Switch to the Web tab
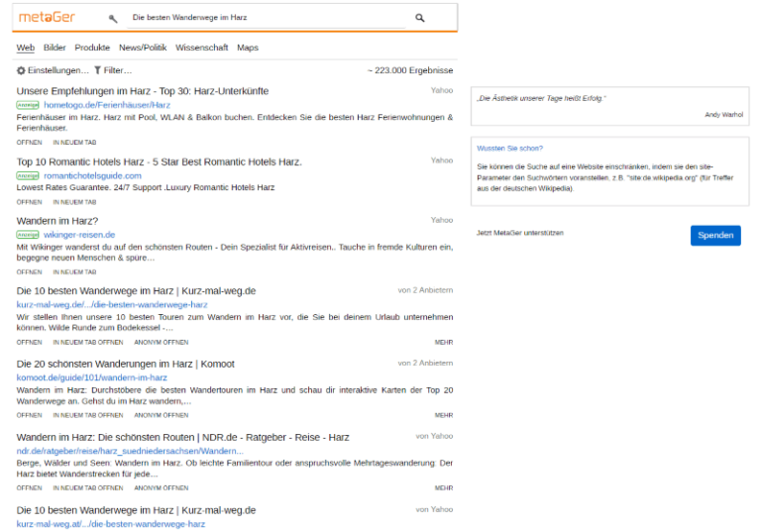Viewport: 761px width, 532px height. [26, 48]
